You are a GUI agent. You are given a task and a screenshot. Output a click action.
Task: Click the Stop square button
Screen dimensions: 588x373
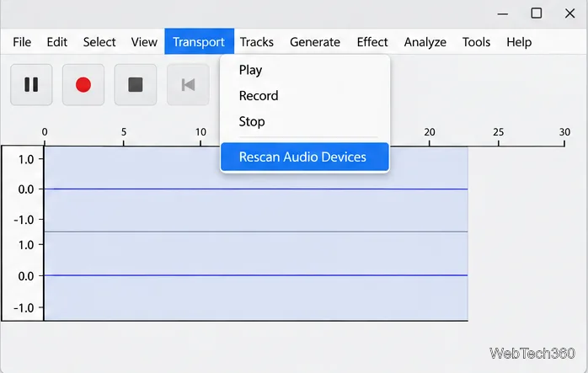click(136, 84)
